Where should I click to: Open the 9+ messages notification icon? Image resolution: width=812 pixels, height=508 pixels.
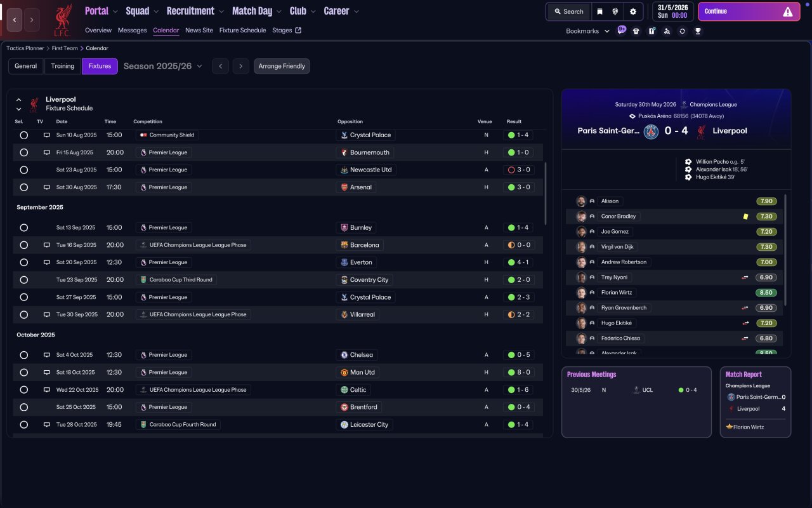tap(621, 30)
